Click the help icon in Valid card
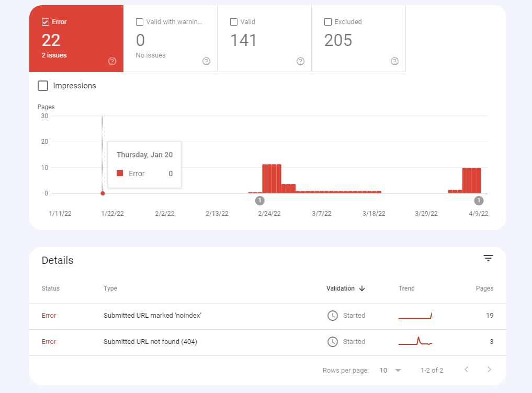This screenshot has width=532, height=393. (300, 61)
